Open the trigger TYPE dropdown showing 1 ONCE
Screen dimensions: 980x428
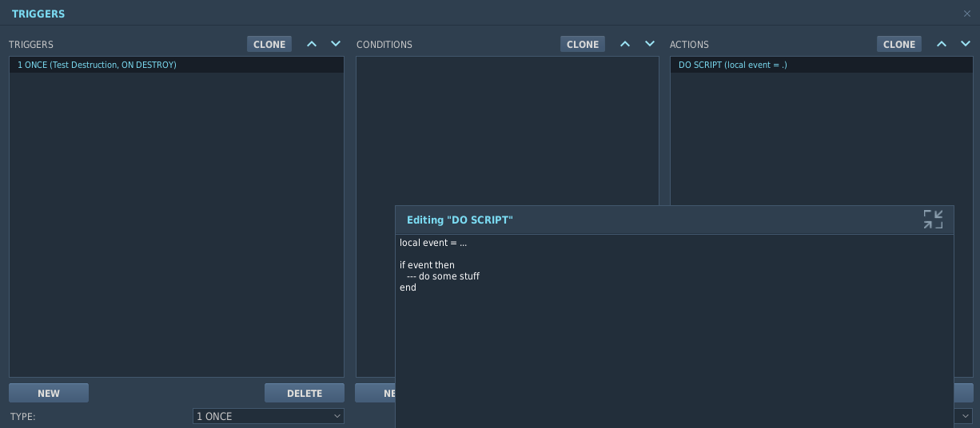click(269, 416)
